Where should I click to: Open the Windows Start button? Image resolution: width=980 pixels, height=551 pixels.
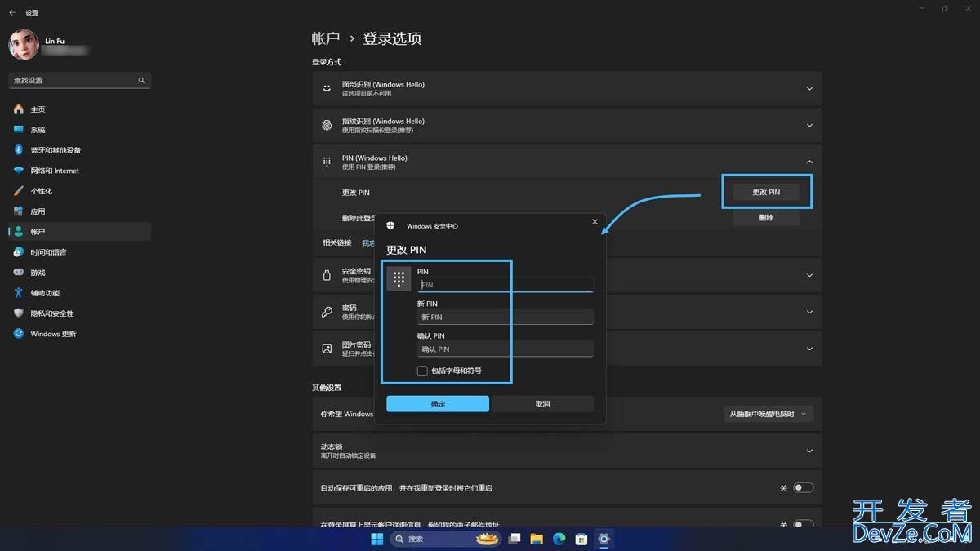pos(377,539)
